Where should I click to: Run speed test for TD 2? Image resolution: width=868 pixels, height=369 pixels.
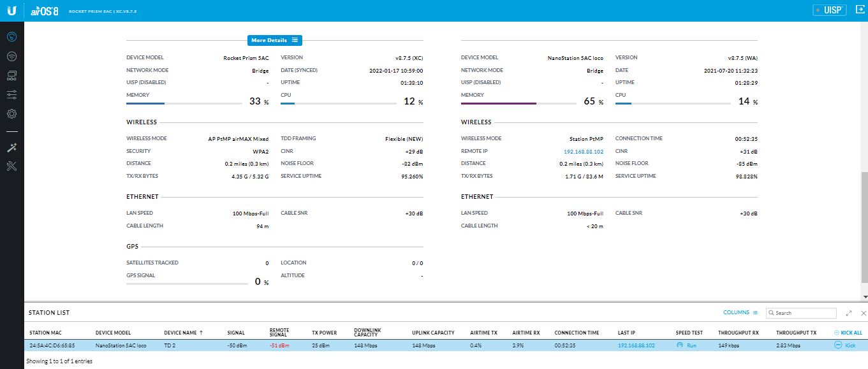click(688, 345)
